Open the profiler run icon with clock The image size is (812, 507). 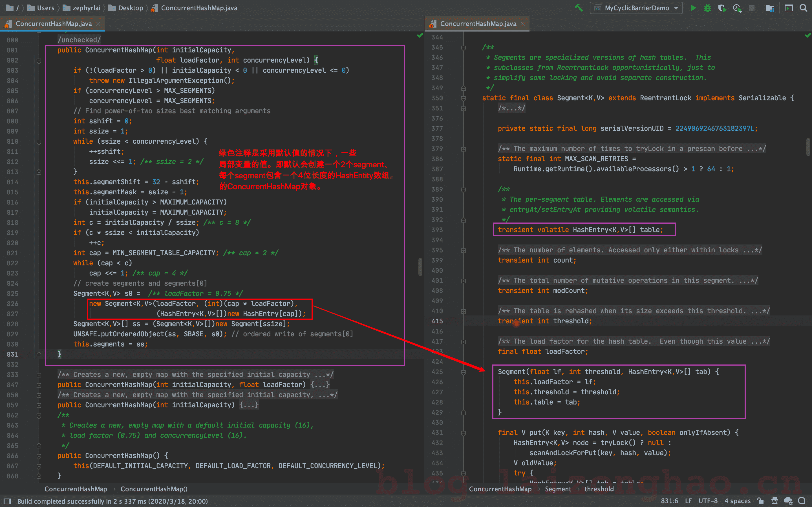737,8
